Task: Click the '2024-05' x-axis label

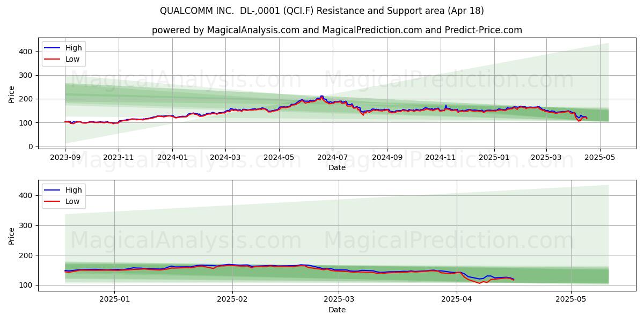Action: pos(279,158)
